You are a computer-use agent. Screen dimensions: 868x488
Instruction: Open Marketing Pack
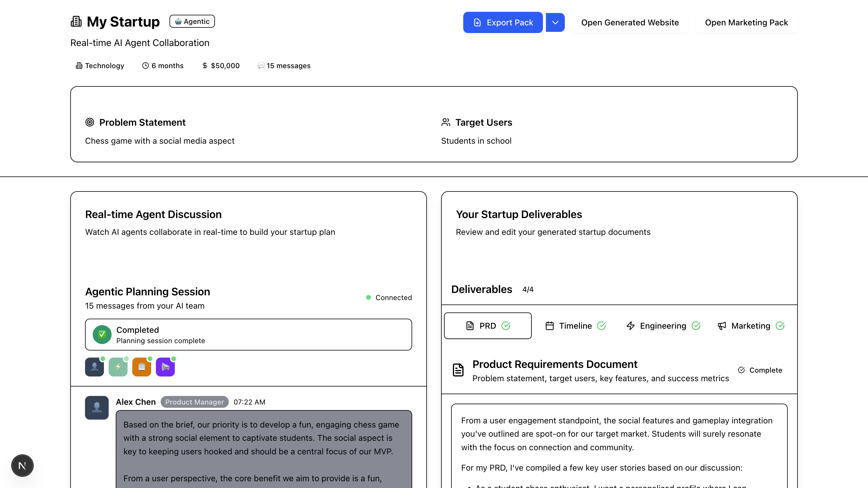coord(746,22)
